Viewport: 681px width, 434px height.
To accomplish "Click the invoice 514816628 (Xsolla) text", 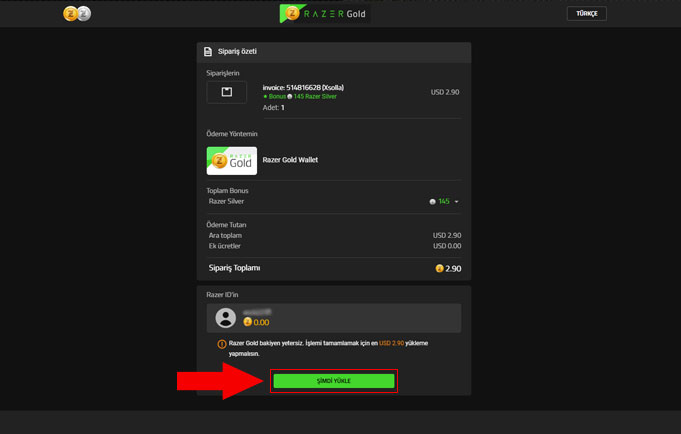I will click(303, 87).
